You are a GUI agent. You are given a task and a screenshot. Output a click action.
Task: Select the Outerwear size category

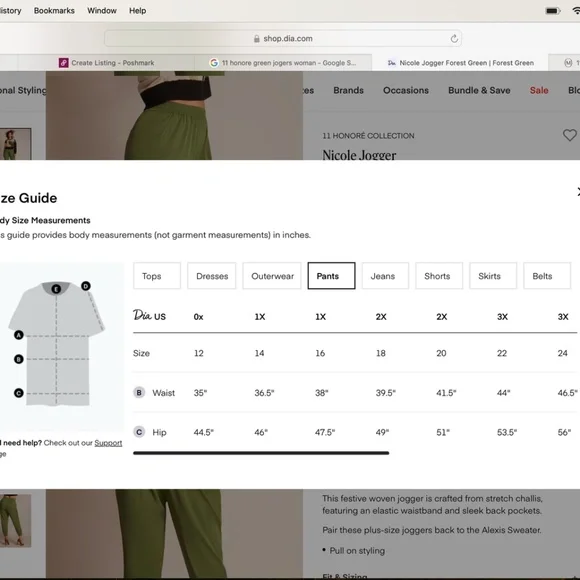pyautogui.click(x=272, y=276)
